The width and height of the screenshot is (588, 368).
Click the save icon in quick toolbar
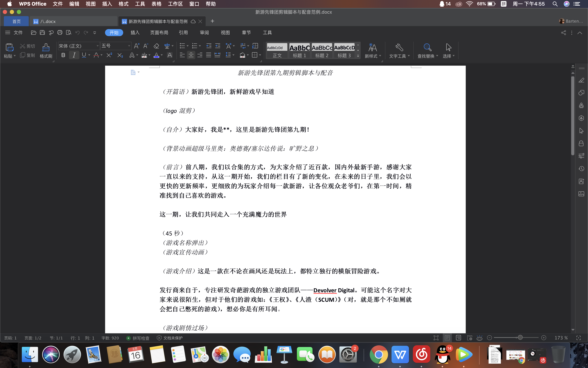42,33
